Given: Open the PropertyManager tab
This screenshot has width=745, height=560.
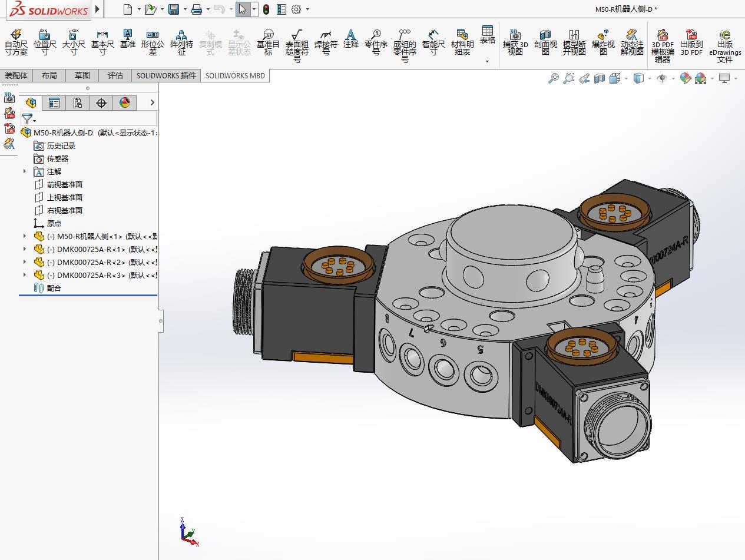Looking at the screenshot, I should 54,102.
